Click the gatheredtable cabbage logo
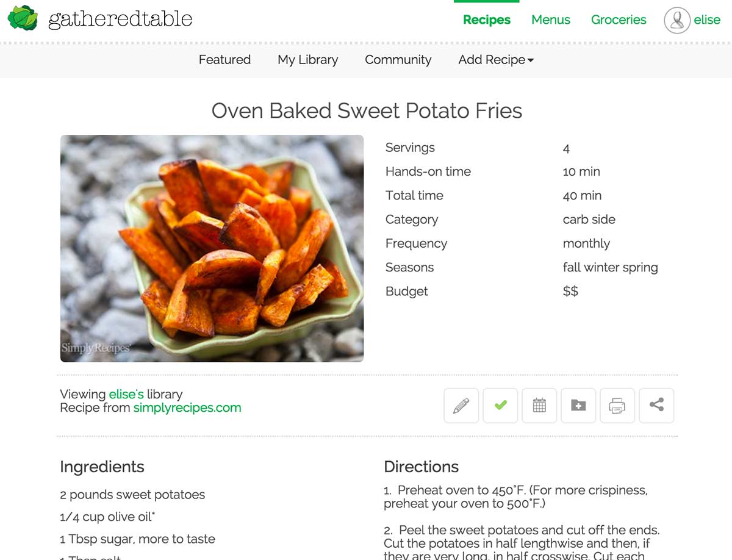Image resolution: width=732 pixels, height=560 pixels. (x=23, y=18)
